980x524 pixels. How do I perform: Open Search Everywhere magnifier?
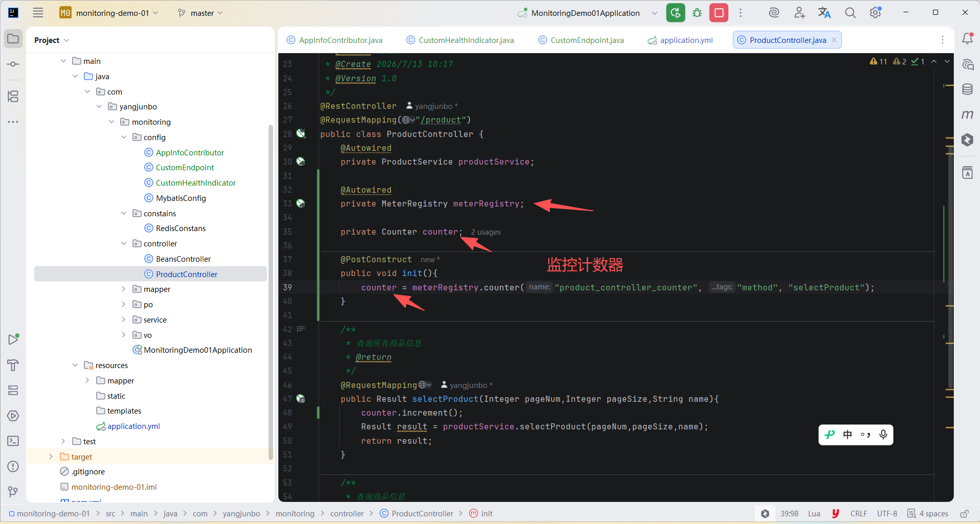[850, 13]
